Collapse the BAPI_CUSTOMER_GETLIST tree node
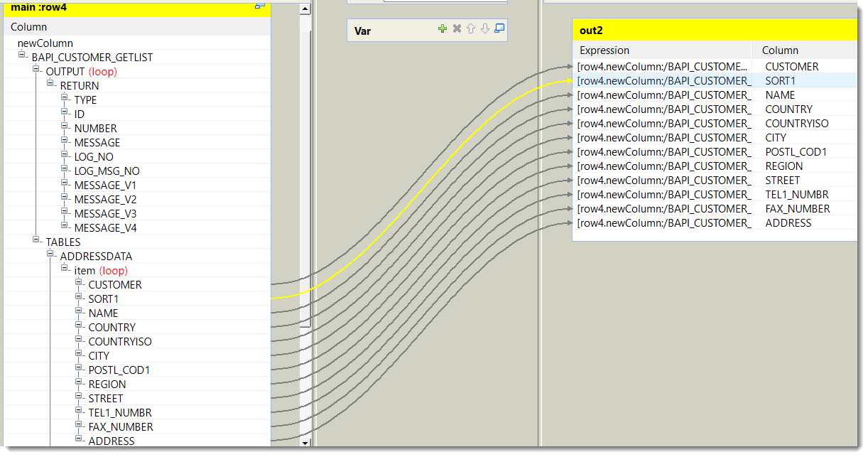 [x=23, y=54]
